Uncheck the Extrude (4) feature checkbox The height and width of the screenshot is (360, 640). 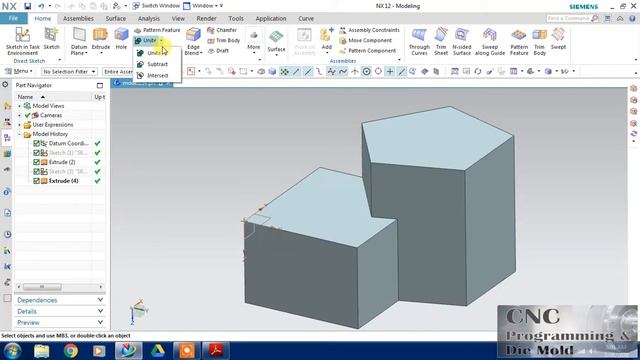click(x=36, y=181)
